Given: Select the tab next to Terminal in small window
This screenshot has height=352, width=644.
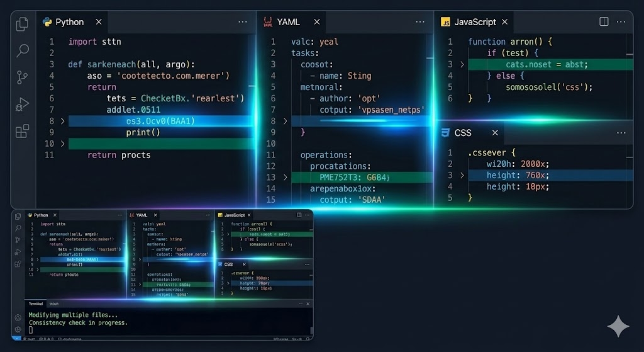Looking at the screenshot, I should point(54,304).
